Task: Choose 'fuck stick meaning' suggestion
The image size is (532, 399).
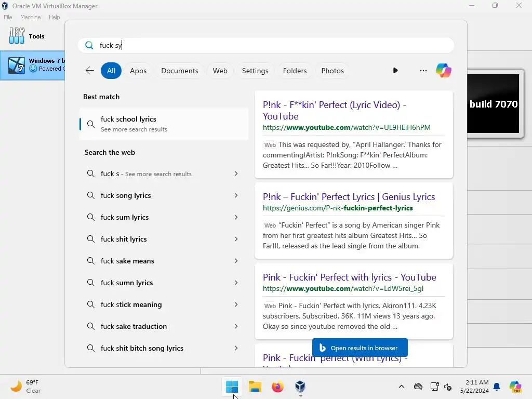Action: [164, 304]
